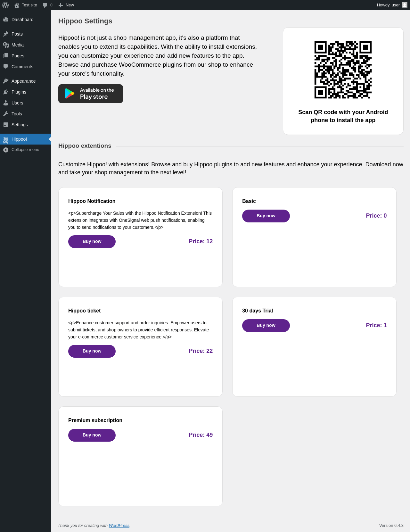
Task: Buy the Hippoo ticket extension
Action: (92, 351)
